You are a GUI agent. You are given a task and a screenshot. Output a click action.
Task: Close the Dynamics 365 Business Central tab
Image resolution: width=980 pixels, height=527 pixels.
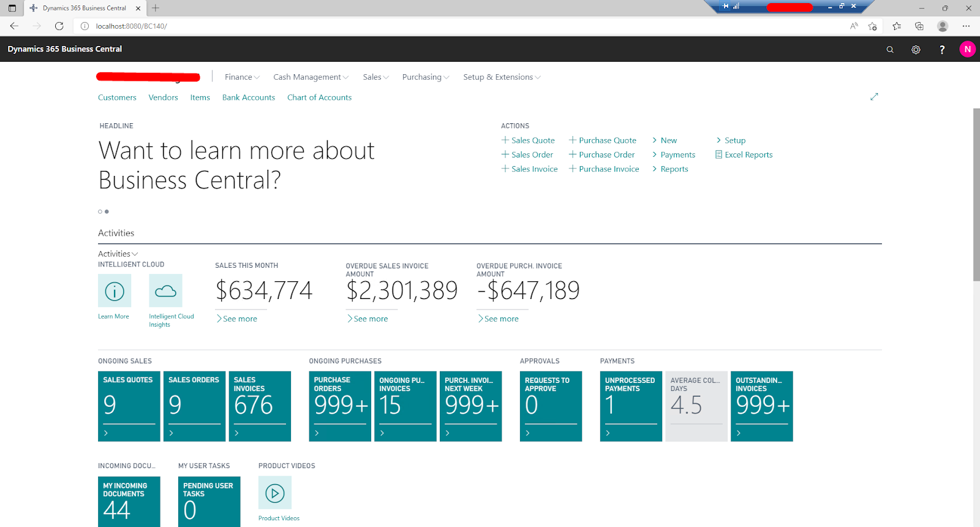click(x=138, y=8)
